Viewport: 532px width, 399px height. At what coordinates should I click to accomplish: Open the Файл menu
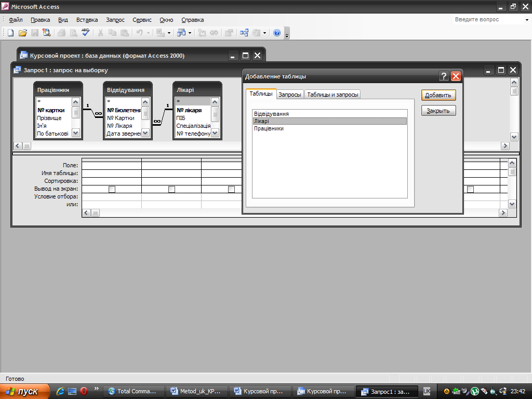(x=16, y=20)
